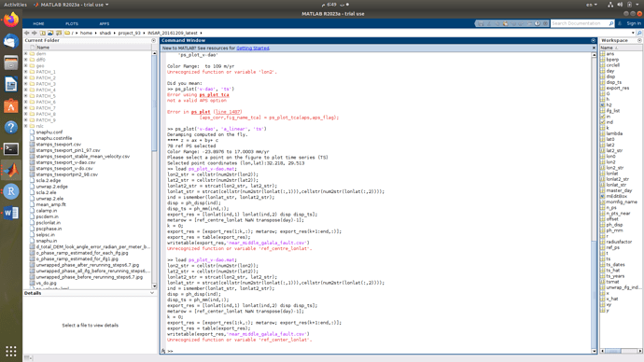The height and width of the screenshot is (362, 644).
Task: Switch to the APPS tab
Action: pos(104,23)
